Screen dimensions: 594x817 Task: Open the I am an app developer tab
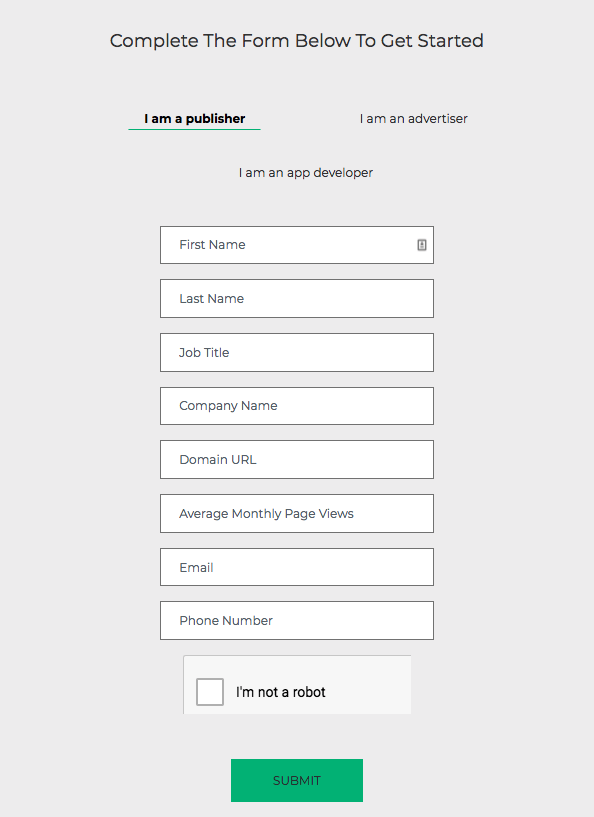pyautogui.click(x=306, y=172)
